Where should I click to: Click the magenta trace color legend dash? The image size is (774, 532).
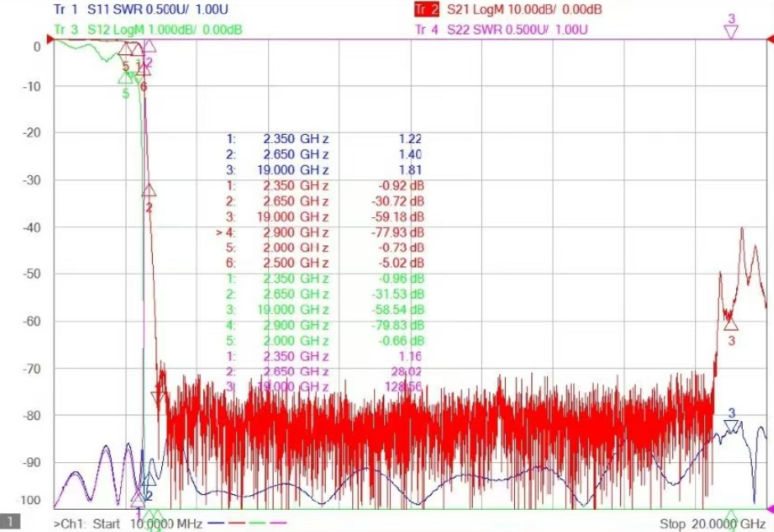[278, 523]
